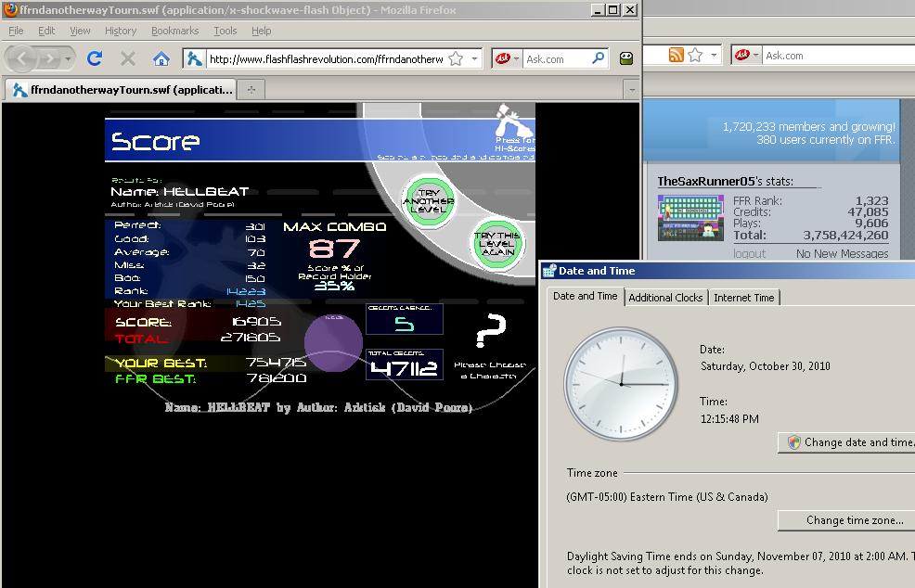Open the Bookmarks menu
The width and height of the screenshot is (915, 588).
174,31
